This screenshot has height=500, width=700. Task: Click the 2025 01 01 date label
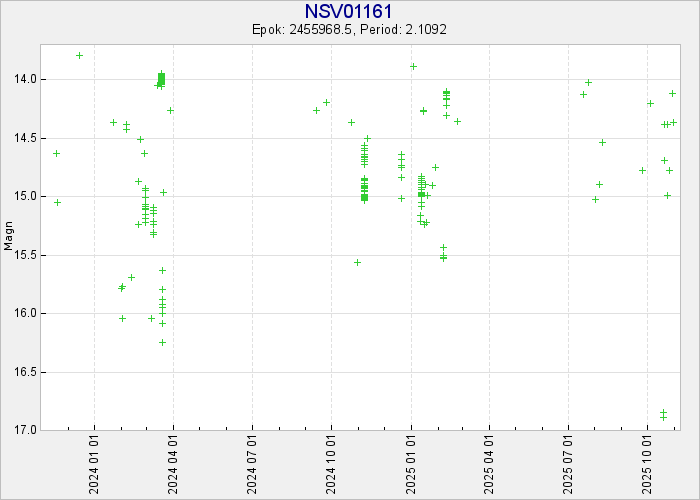point(411,464)
